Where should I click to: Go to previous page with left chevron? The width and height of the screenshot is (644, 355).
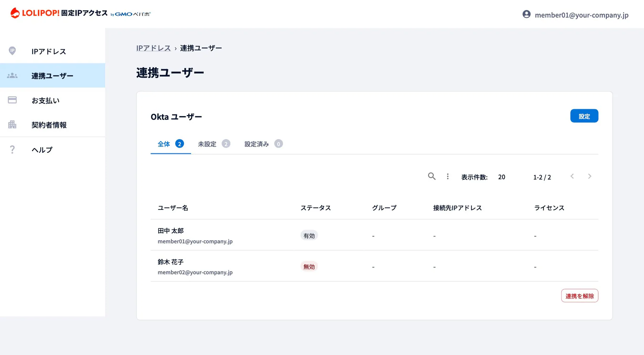(x=572, y=176)
